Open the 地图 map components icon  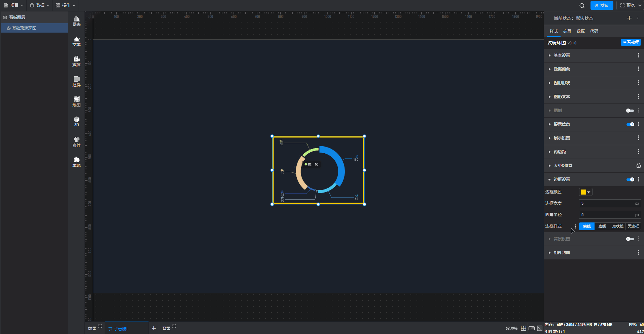click(x=76, y=101)
